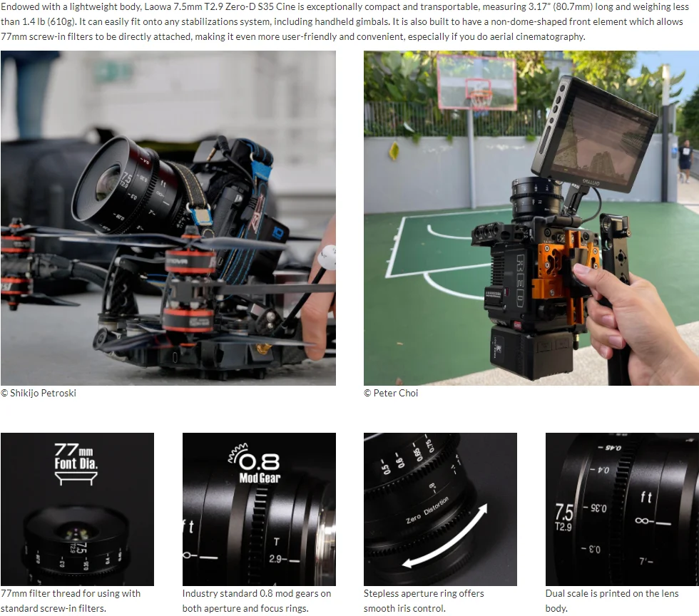The height and width of the screenshot is (616, 699).
Task: Click the paragraph line starting 'than 1.4 lb (610g)'
Action: [342, 22]
